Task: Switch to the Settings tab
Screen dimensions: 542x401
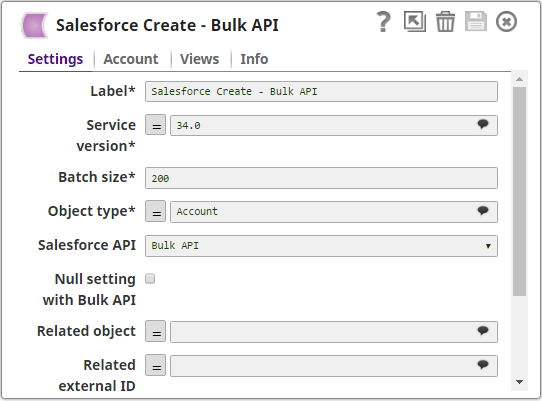Action: click(x=55, y=59)
